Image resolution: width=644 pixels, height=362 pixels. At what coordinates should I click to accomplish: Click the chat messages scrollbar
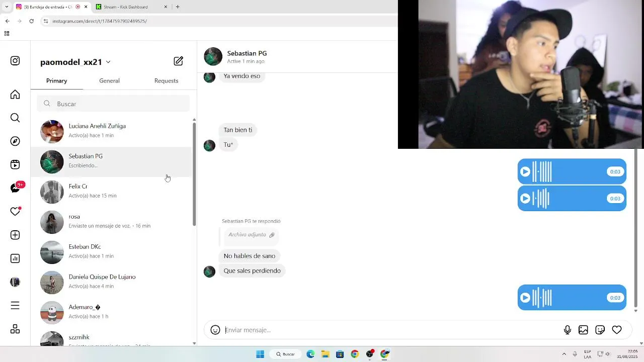pos(635,229)
